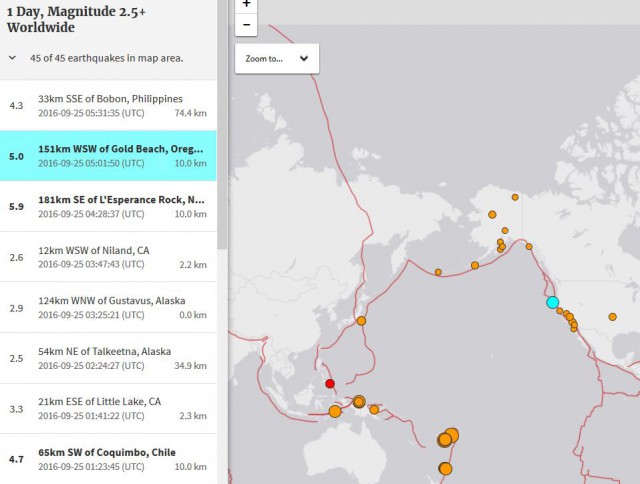This screenshot has height=484, width=640.
Task: Click the cyan highlighted earthquake marker
Action: (553, 302)
